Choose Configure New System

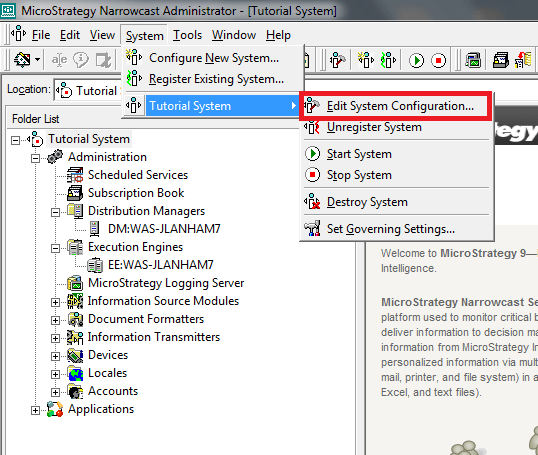pos(213,58)
